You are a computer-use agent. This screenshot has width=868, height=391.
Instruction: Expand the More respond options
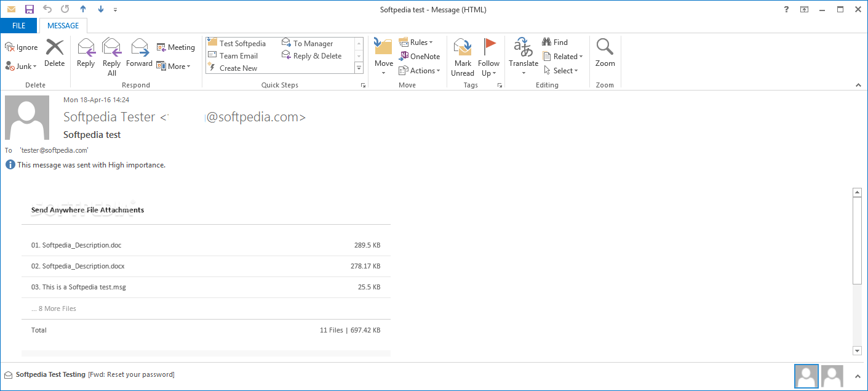[x=173, y=66]
